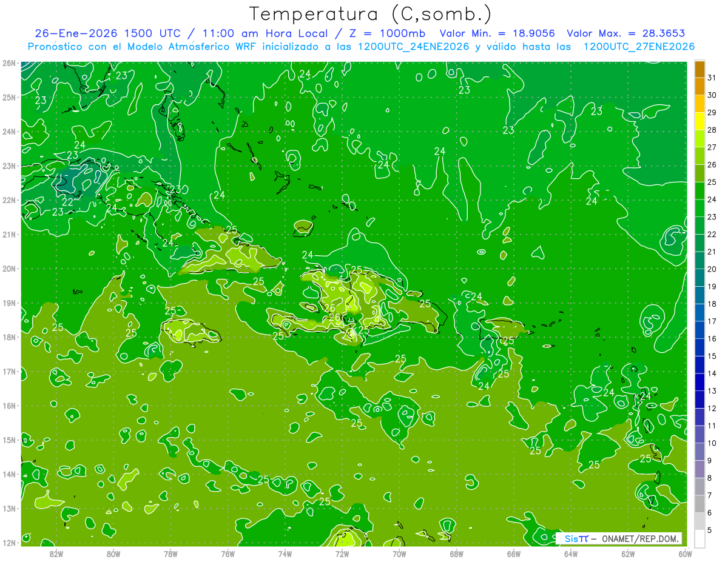Click the 18N latitude axis label
Screen dimensions: 728x562
coord(9,337)
